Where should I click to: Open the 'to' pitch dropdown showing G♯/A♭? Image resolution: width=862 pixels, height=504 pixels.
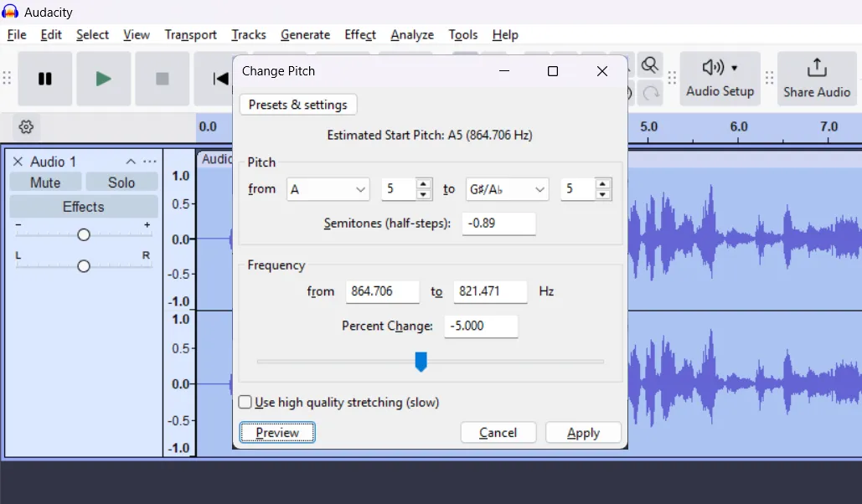507,189
